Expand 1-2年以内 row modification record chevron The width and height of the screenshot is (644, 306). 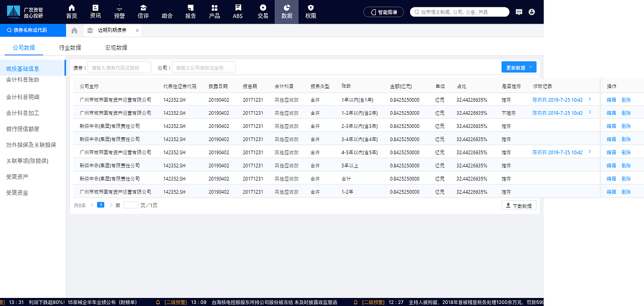[x=590, y=113]
